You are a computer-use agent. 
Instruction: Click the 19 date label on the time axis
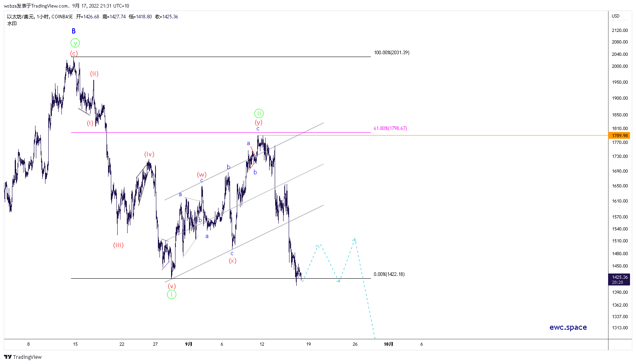click(x=309, y=344)
